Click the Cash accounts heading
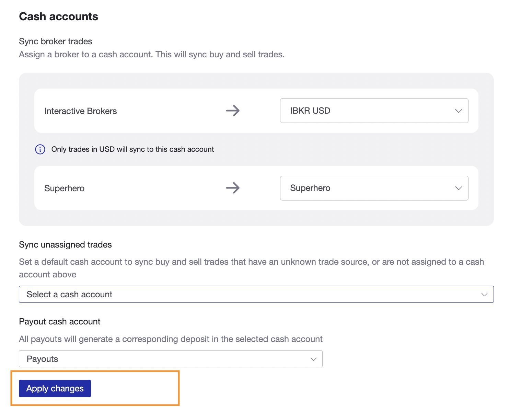The height and width of the screenshot is (412, 532). [x=59, y=16]
